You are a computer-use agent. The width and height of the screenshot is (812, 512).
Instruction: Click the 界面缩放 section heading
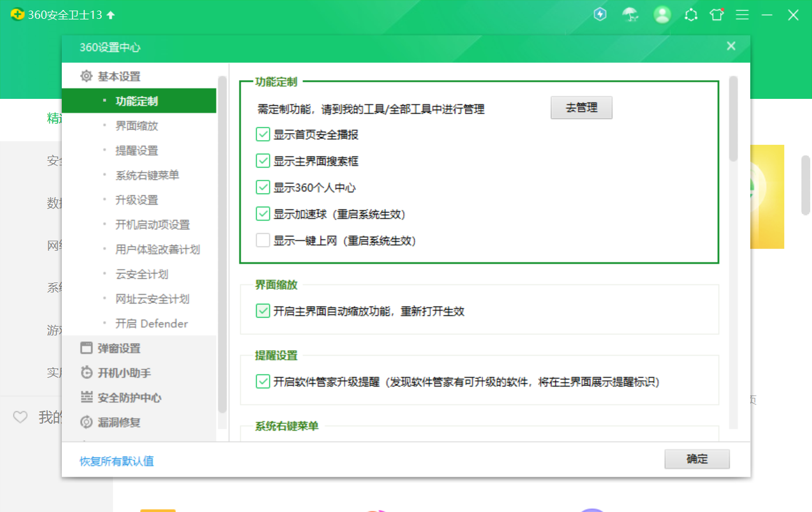(x=276, y=285)
